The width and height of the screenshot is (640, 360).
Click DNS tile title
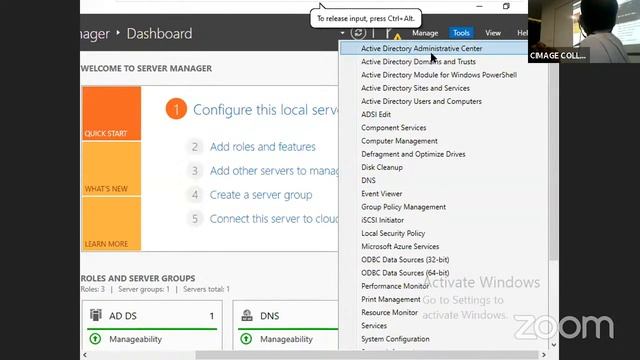tap(270, 316)
